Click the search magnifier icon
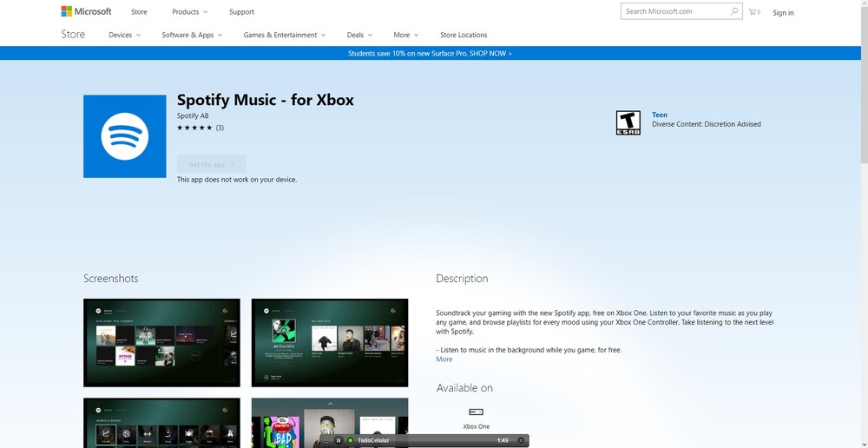 (734, 11)
